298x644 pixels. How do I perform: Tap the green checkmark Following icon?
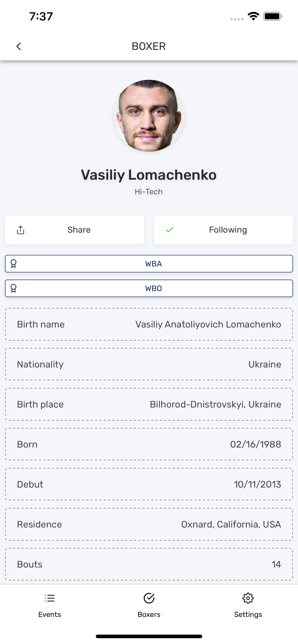pos(170,230)
